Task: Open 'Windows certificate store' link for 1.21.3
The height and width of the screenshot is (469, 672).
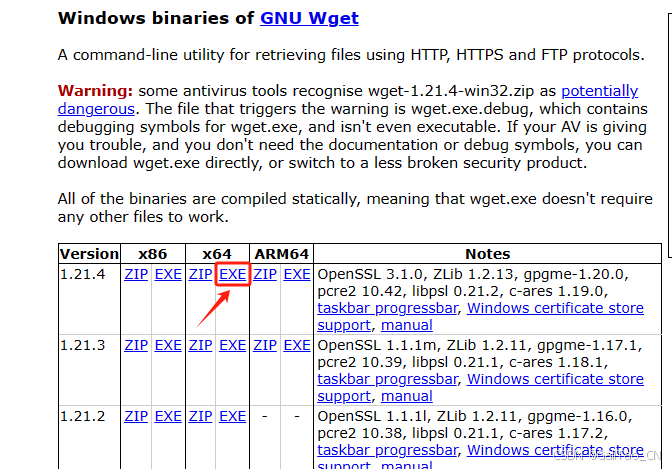Action: click(x=555, y=379)
